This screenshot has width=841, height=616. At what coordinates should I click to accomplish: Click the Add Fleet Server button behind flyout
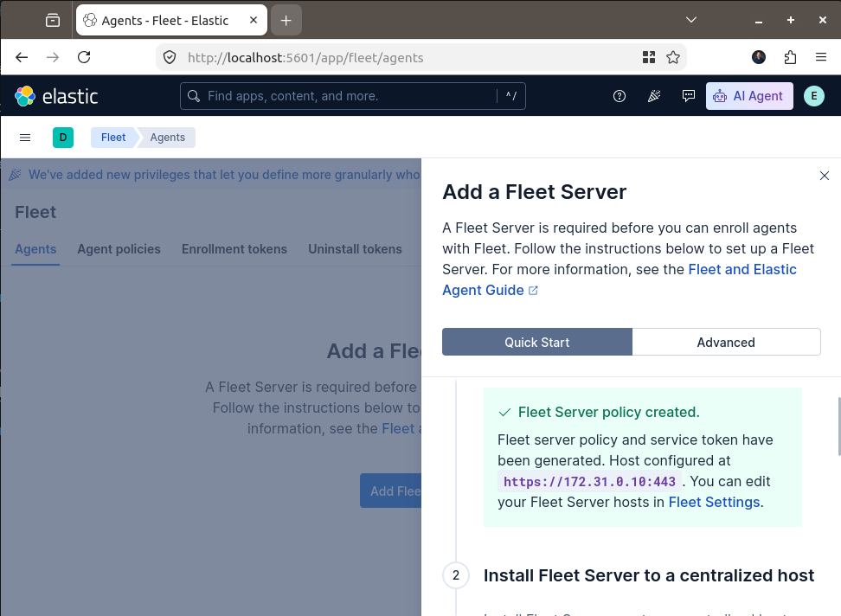click(x=392, y=491)
